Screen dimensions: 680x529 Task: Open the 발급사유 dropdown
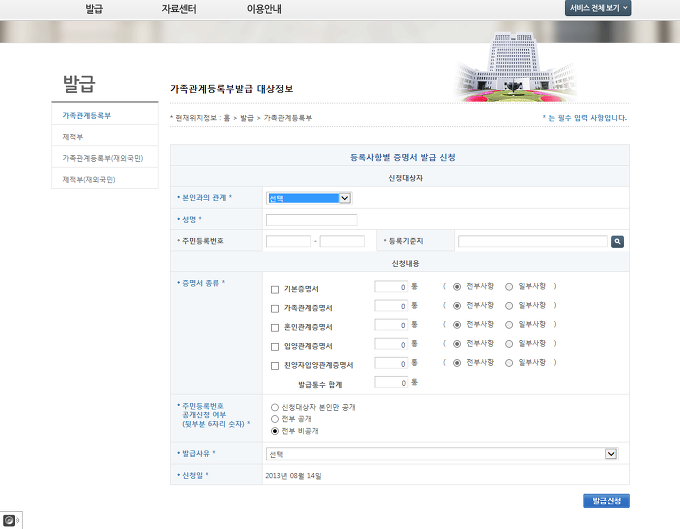[x=441, y=454]
